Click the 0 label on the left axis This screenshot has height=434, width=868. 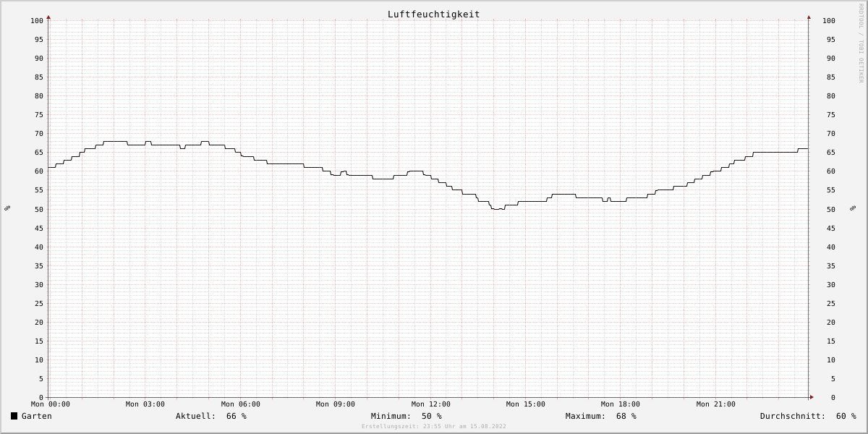pyautogui.click(x=41, y=398)
